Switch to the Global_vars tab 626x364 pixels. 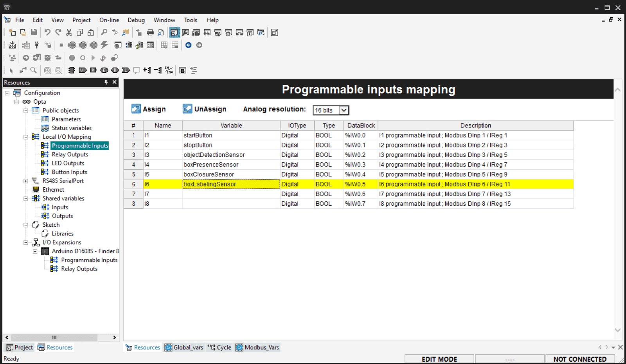tap(184, 347)
